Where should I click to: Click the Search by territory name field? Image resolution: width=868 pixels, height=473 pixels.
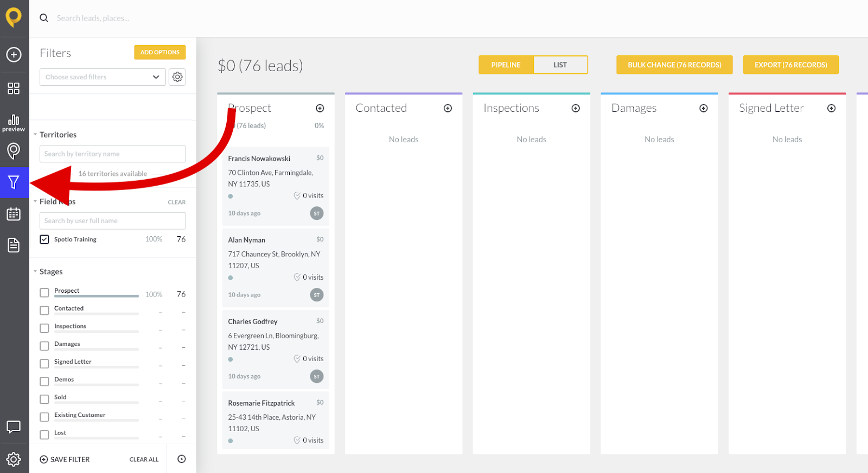coord(112,154)
